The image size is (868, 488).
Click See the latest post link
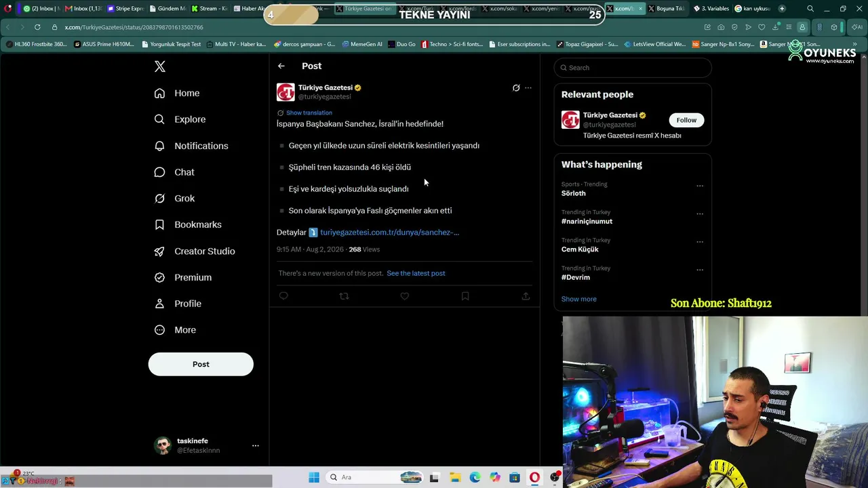tap(416, 273)
